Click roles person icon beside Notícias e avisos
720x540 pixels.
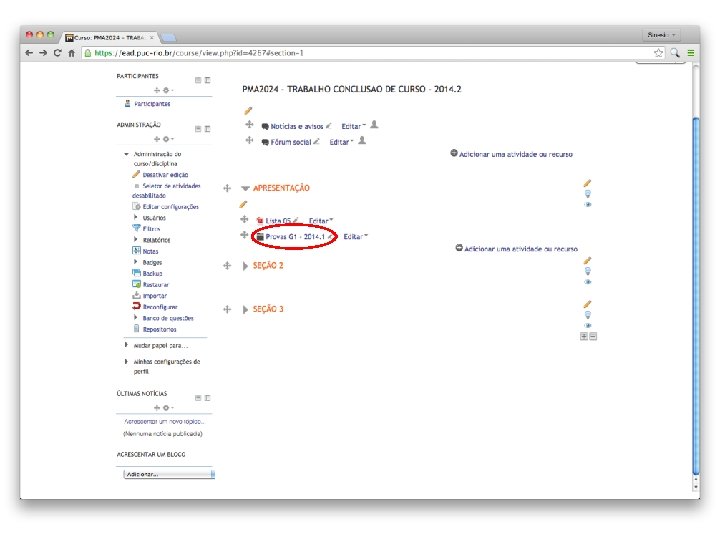[374, 124]
